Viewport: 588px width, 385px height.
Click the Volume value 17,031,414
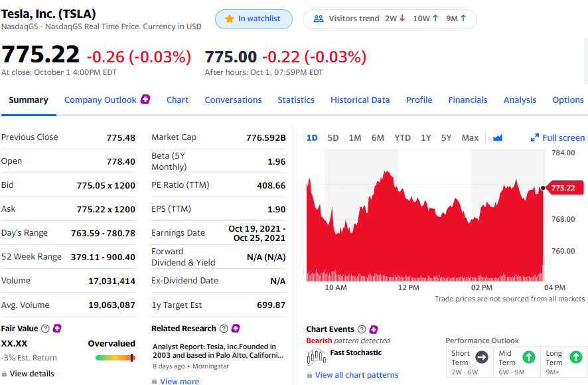coord(111,281)
